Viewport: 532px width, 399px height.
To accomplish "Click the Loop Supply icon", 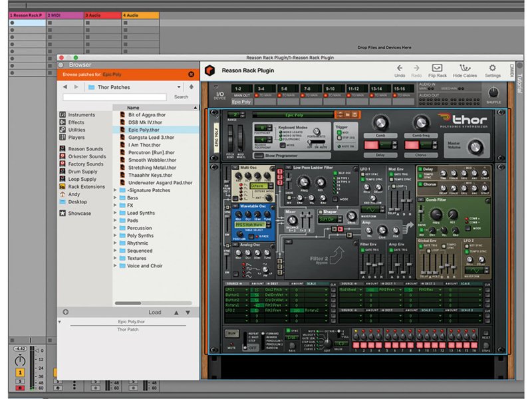I will pos(83,180).
